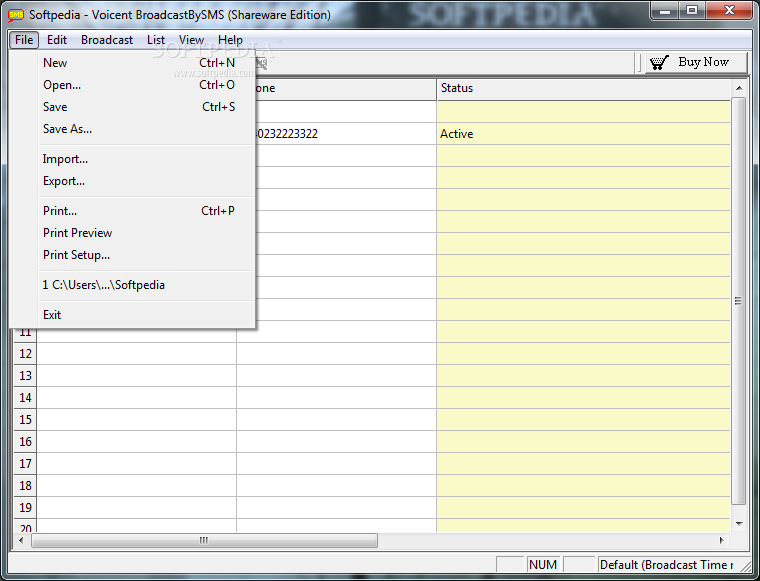
Task: Select row header 12
Action: (x=25, y=354)
